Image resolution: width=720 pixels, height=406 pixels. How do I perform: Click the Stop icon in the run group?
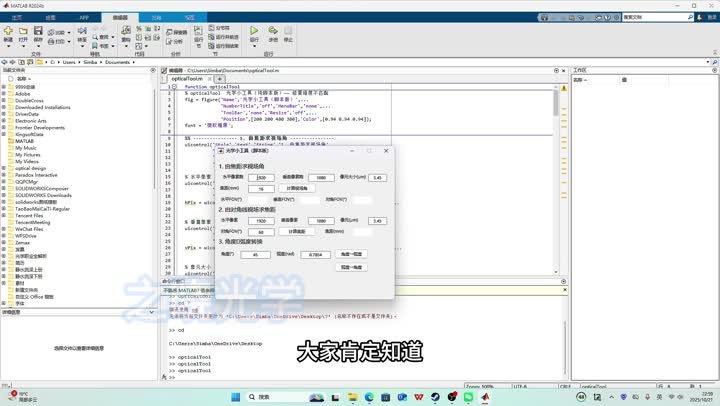pyautogui.click(x=288, y=30)
